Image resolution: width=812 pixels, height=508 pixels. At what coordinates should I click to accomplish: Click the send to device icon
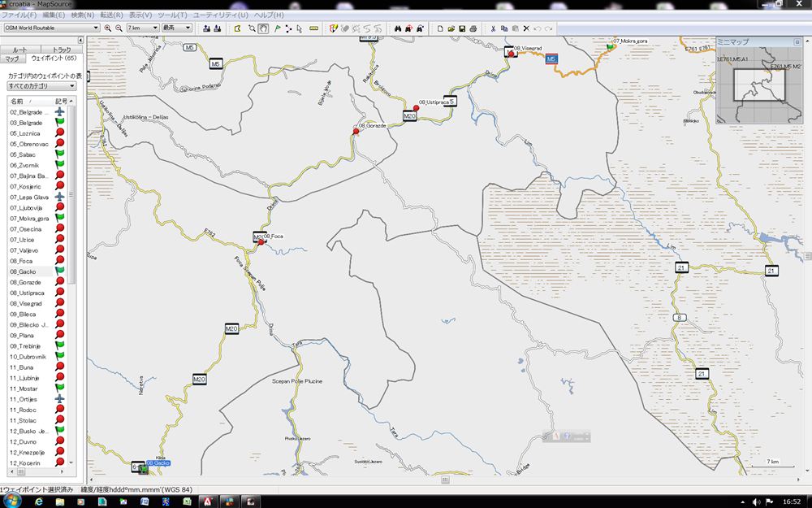click(x=206, y=28)
